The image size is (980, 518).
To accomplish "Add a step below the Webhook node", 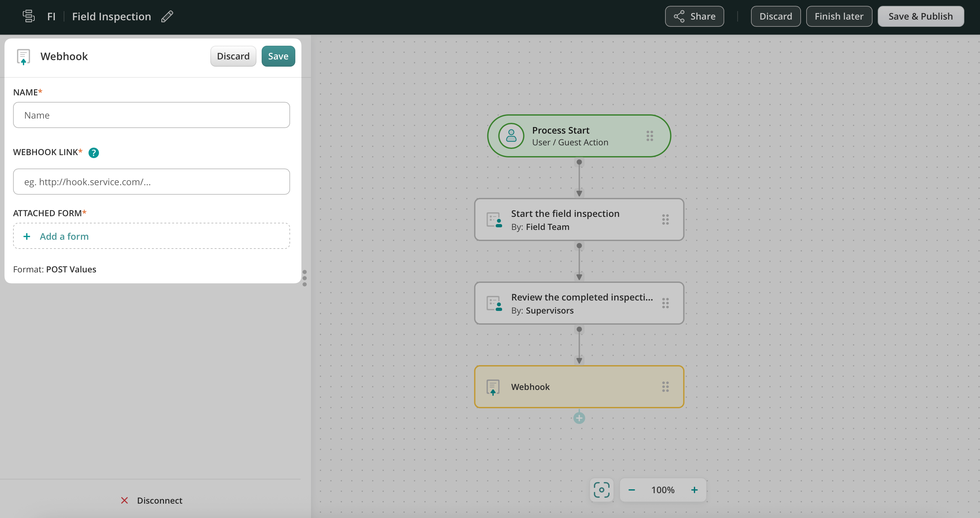I will click(x=579, y=418).
